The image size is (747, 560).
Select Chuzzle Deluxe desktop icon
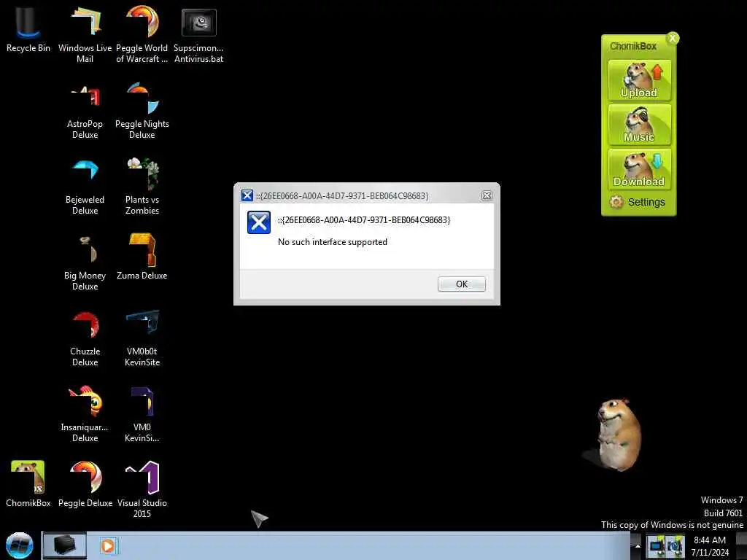[x=85, y=339]
